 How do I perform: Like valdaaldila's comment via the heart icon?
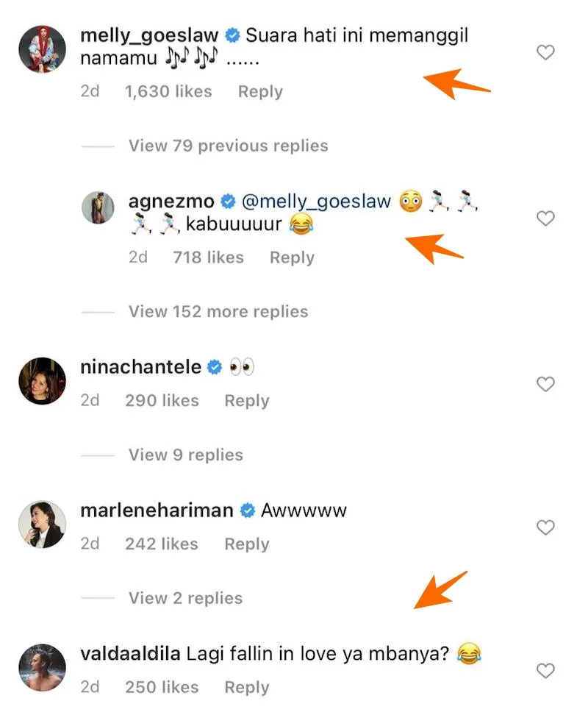pyautogui.click(x=545, y=671)
